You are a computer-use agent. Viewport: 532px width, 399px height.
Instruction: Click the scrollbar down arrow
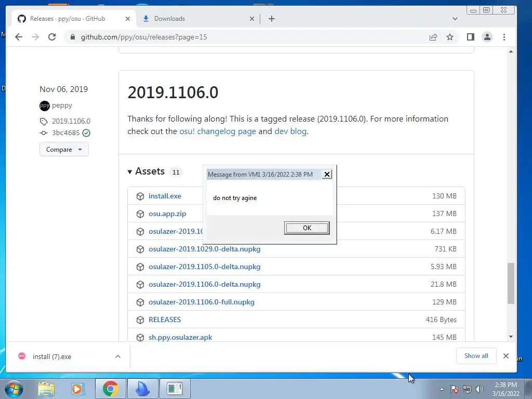511,337
